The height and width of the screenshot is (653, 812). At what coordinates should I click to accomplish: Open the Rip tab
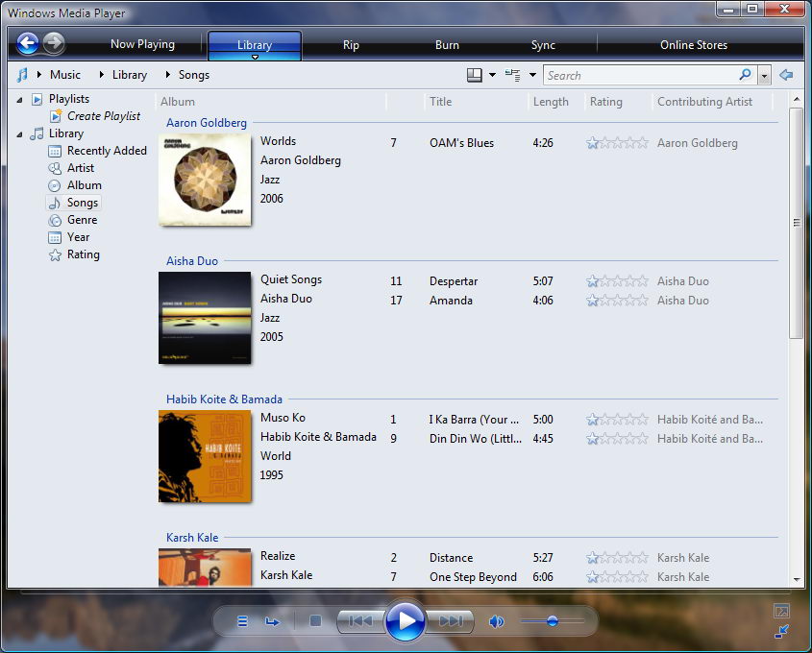pos(351,45)
